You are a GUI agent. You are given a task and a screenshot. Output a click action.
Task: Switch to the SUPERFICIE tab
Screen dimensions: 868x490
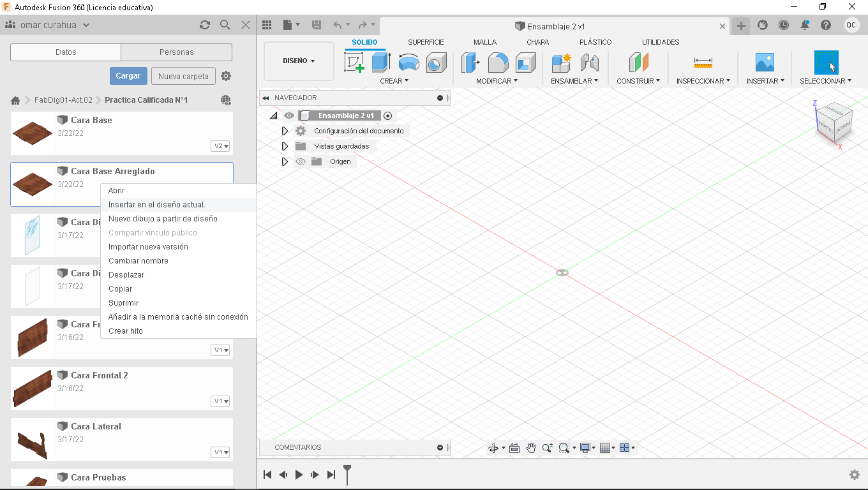[x=426, y=42]
